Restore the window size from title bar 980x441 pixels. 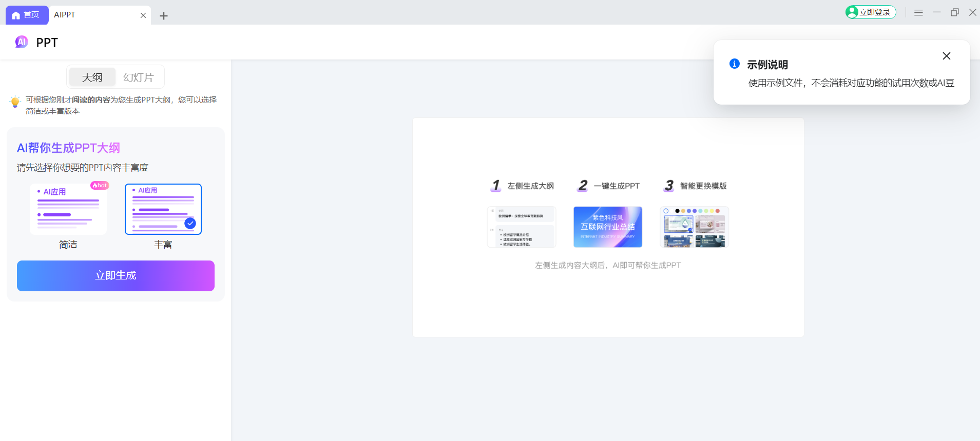[954, 12]
